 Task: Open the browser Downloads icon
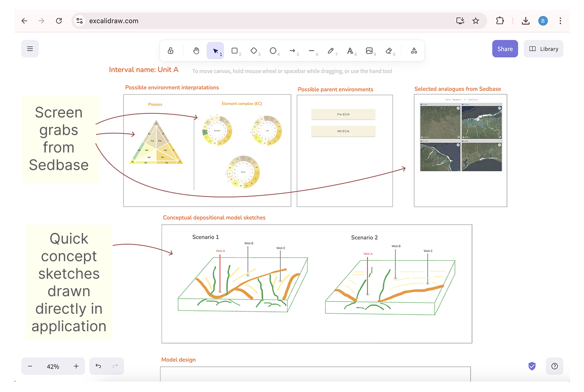click(526, 21)
